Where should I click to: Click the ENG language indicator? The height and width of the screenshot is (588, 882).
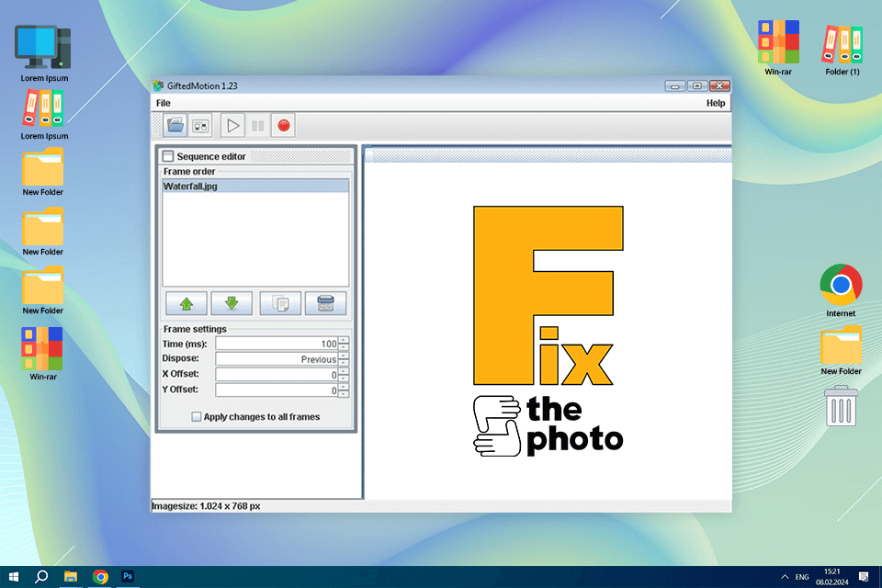802,577
